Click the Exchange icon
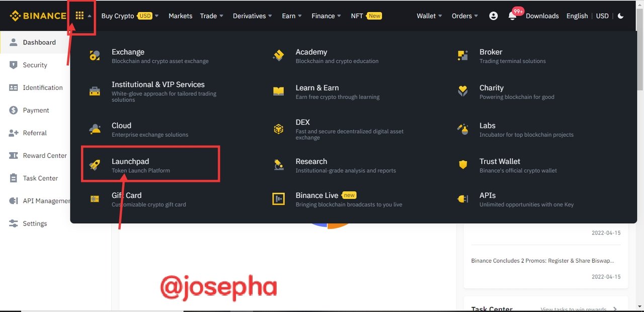644x312 pixels. pyautogui.click(x=95, y=56)
